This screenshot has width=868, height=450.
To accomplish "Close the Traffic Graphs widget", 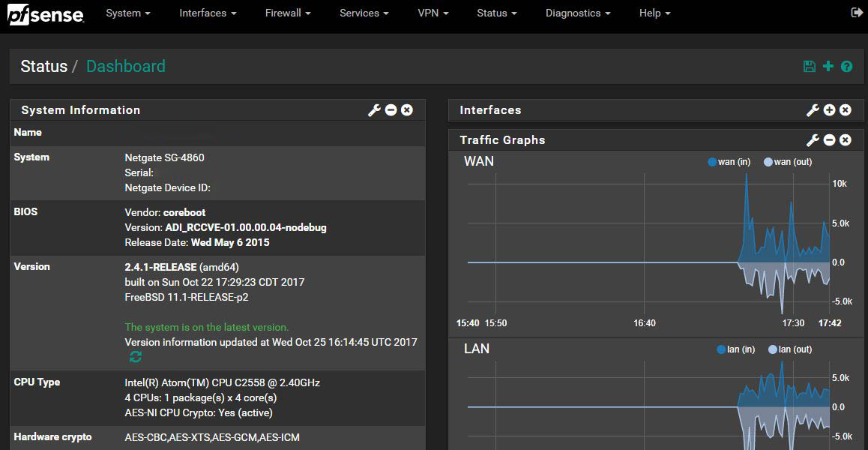I will 846,140.
